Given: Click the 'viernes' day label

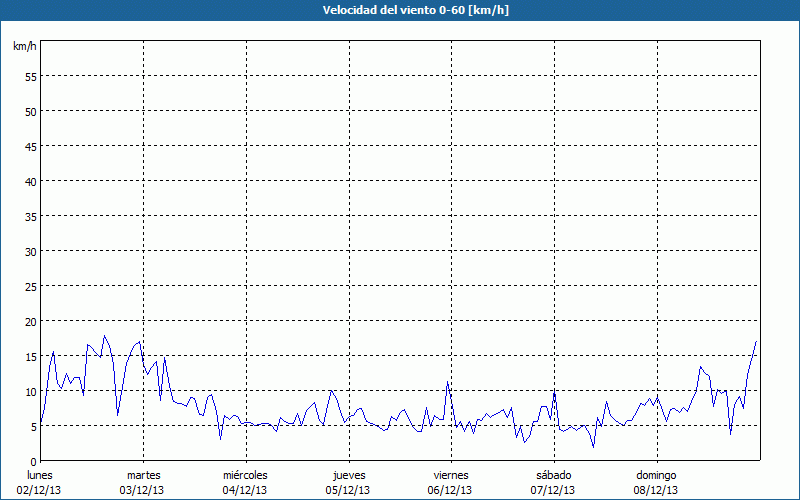Looking at the screenshot, I should 451,475.
